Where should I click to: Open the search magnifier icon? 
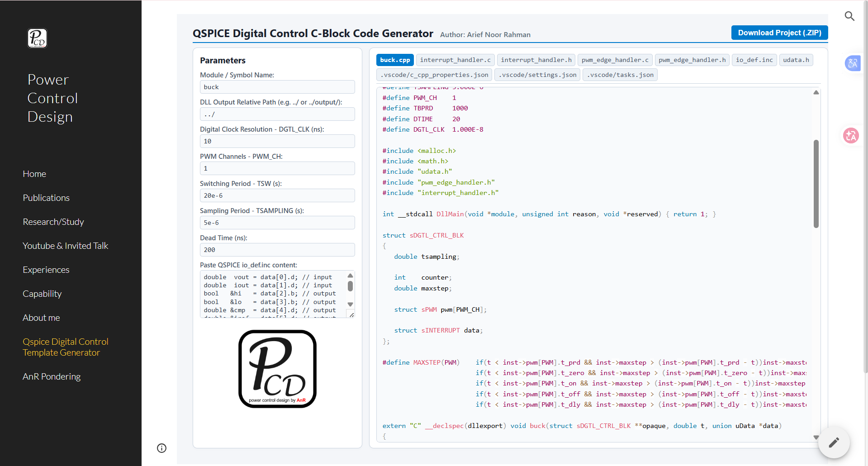tap(849, 16)
